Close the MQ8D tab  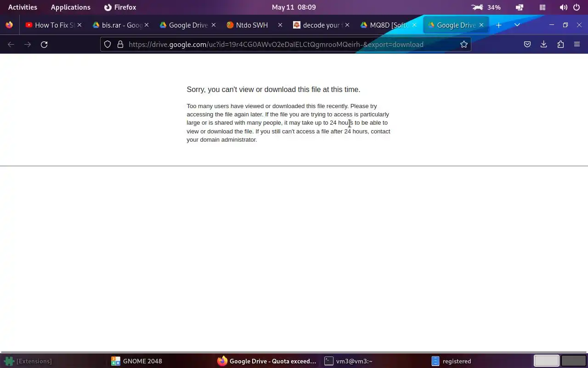414,25
